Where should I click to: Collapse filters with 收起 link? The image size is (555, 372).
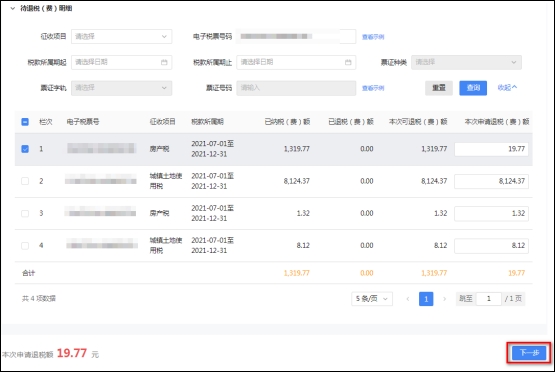point(507,87)
